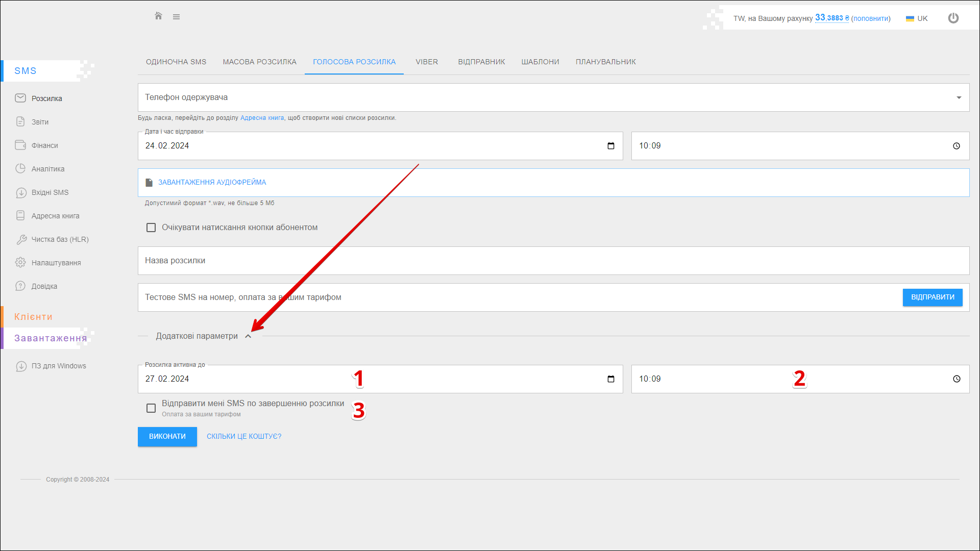Click the Аналітика sidebar icon
Viewport: 980px width, 551px height.
[20, 169]
